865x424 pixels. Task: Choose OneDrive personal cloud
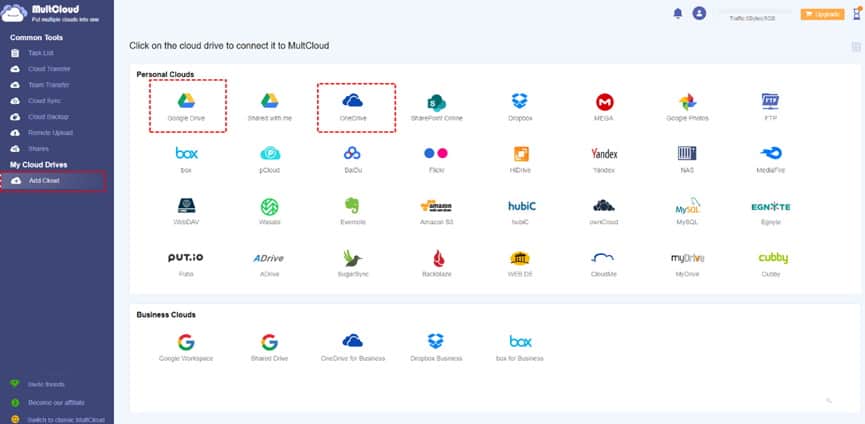(354, 107)
